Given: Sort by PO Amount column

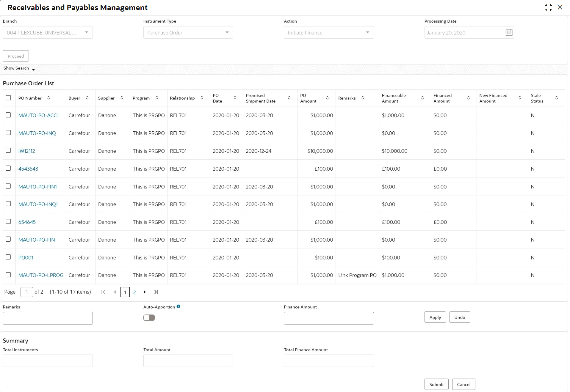Looking at the screenshot, I should click(x=327, y=98).
